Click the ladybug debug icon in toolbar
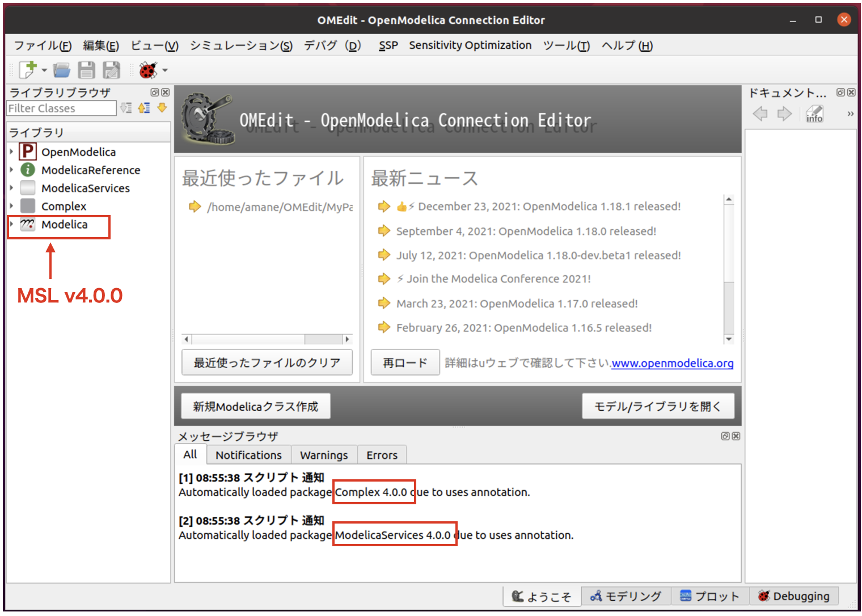This screenshot has height=616, width=862. point(149,70)
